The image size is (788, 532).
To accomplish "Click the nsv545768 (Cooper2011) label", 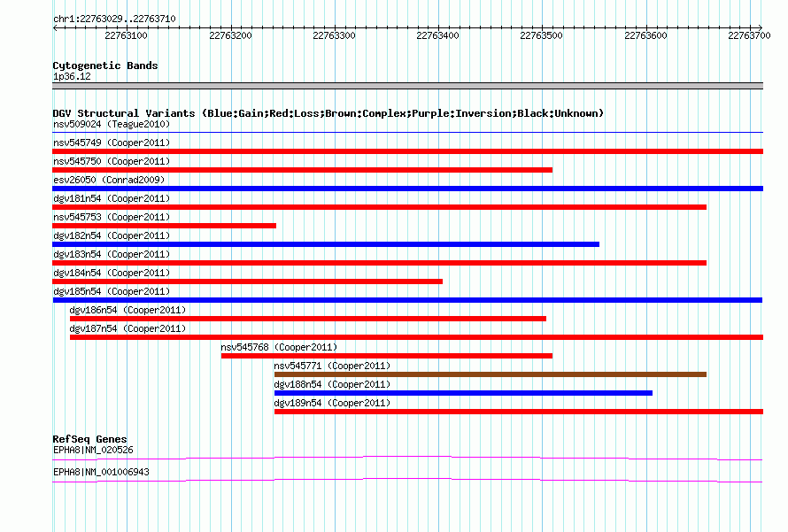I will (x=279, y=347).
